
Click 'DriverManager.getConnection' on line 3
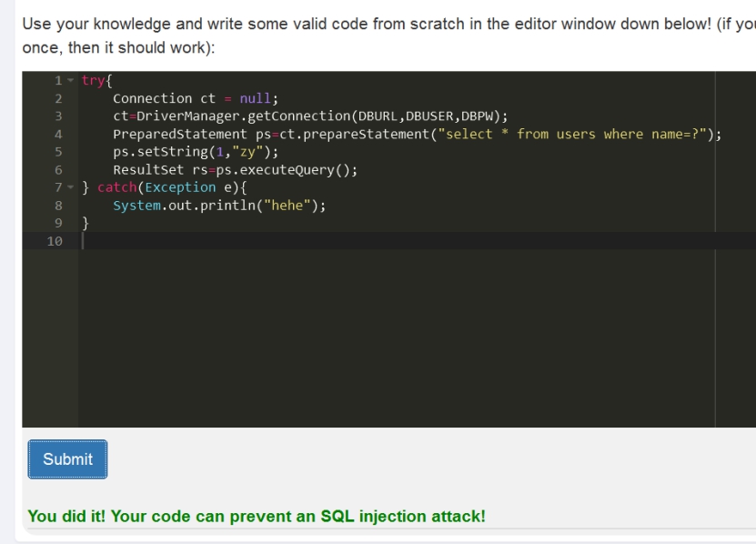pyautogui.click(x=244, y=116)
